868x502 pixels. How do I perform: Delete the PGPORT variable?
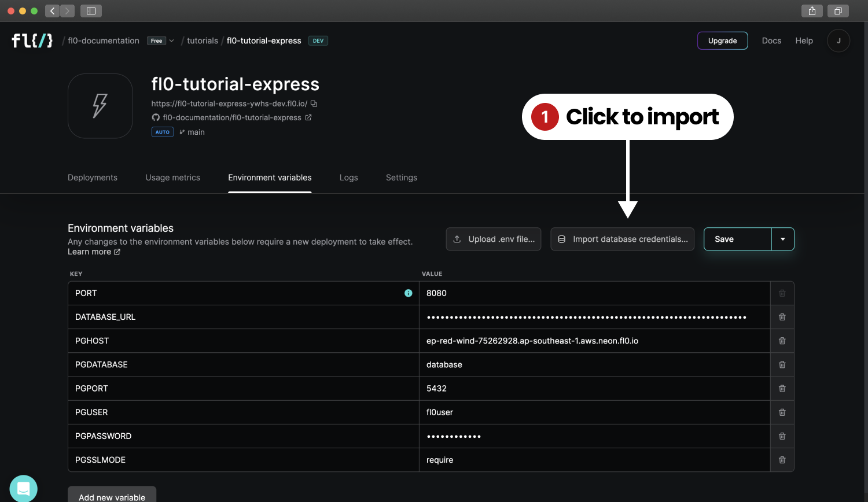click(782, 389)
